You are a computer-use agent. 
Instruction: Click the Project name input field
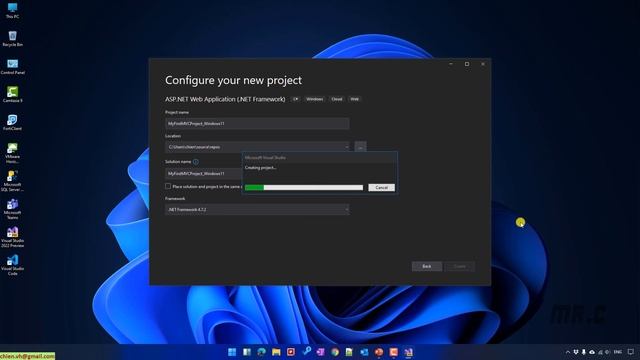[x=257, y=123]
